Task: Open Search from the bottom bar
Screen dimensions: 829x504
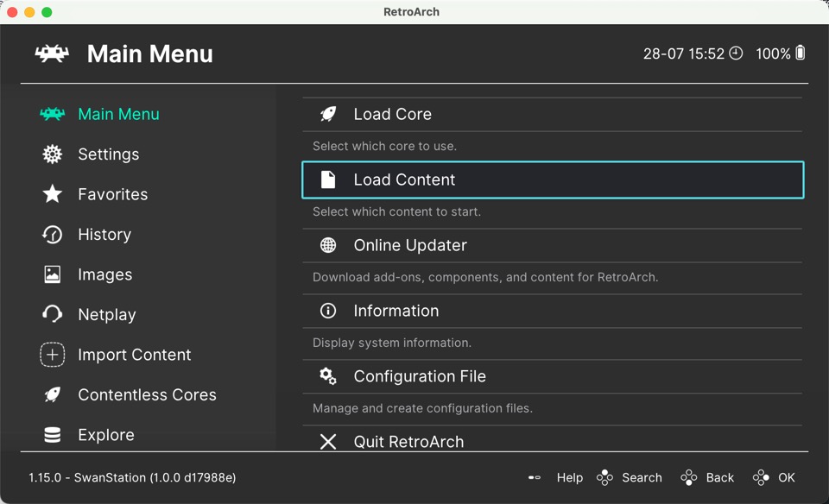Action: [x=630, y=477]
